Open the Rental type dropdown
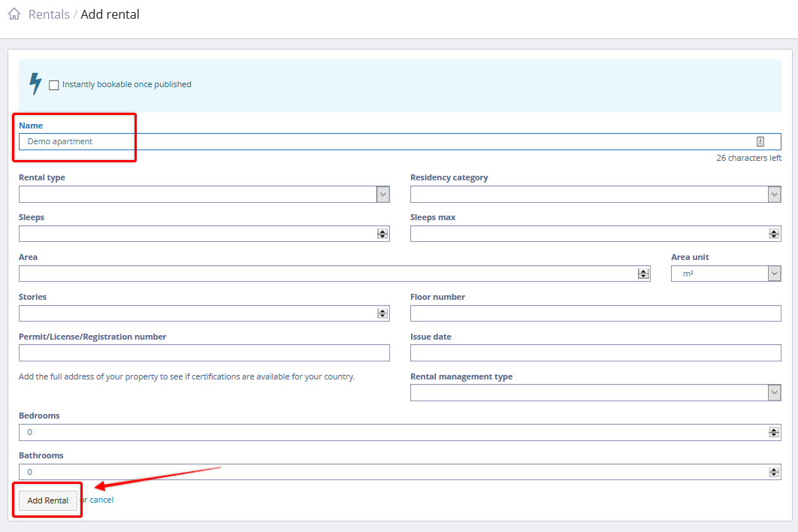This screenshot has height=532, width=798. coord(204,194)
